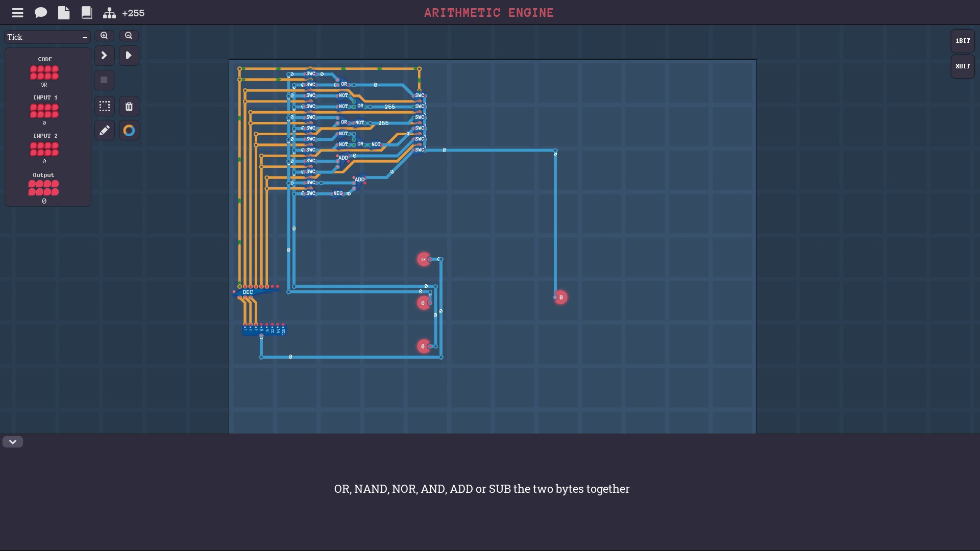Image resolution: width=980 pixels, height=551 pixels.
Task: Expand the bottom panel chevron
Action: 13,442
